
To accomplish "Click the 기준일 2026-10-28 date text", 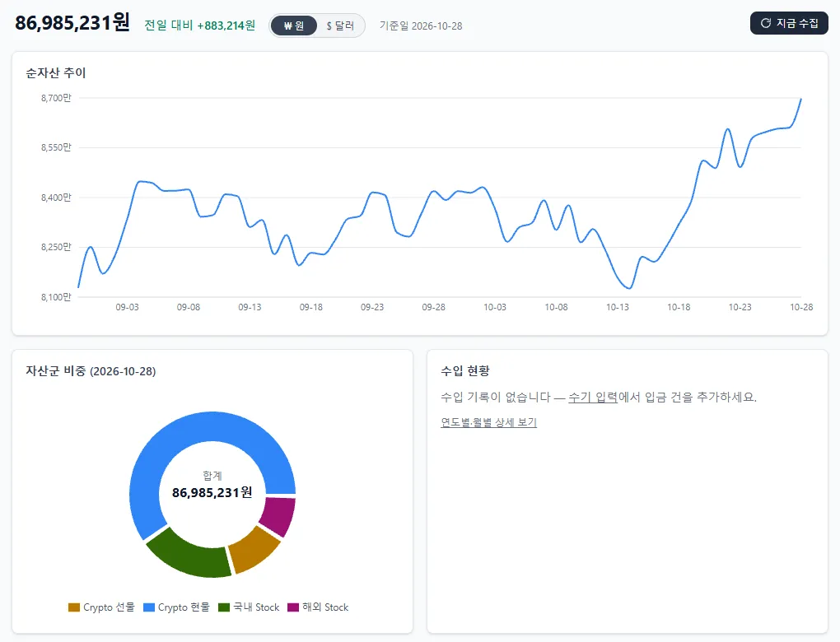I will pyautogui.click(x=421, y=26).
